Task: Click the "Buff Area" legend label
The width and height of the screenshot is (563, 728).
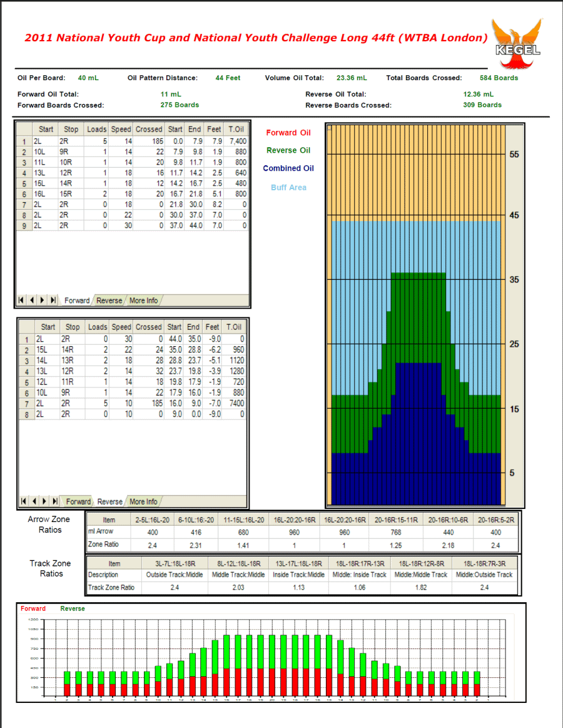Action: (x=288, y=187)
